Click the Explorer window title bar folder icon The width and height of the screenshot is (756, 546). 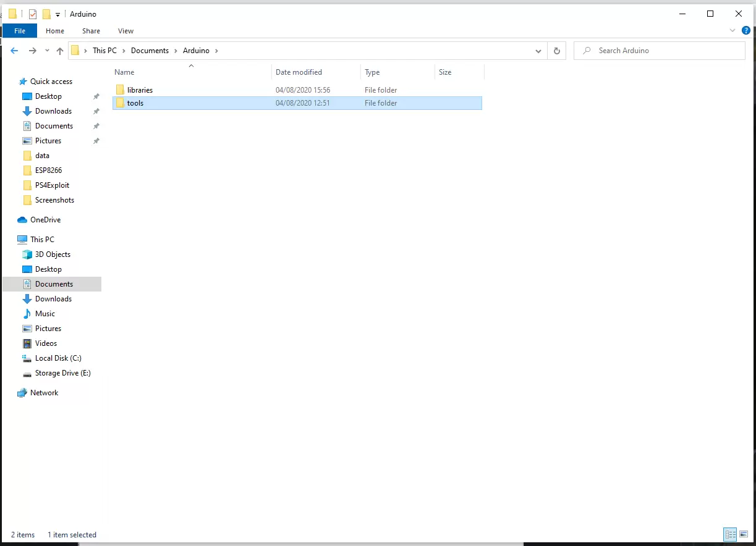12,14
